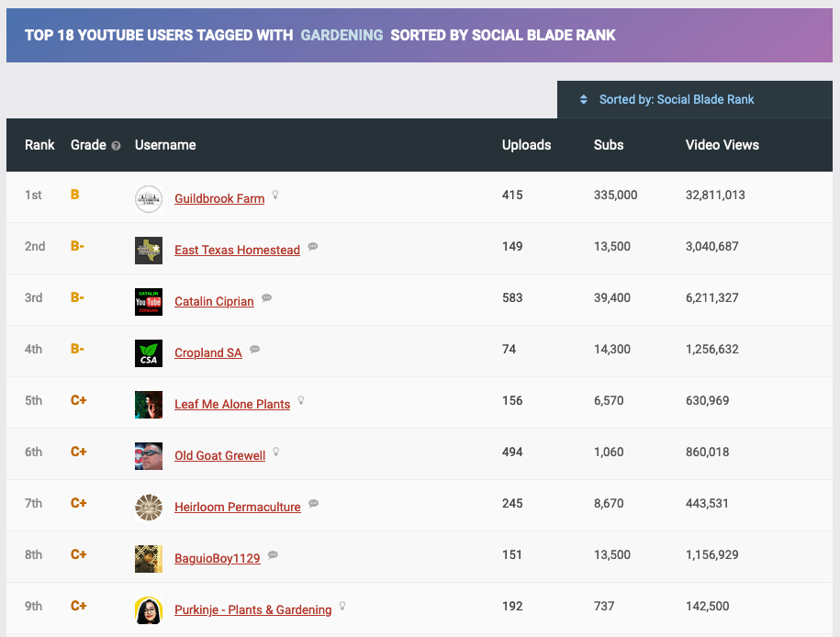Open the Catalin Ciprian channel link
The height and width of the screenshot is (637, 840).
(214, 302)
